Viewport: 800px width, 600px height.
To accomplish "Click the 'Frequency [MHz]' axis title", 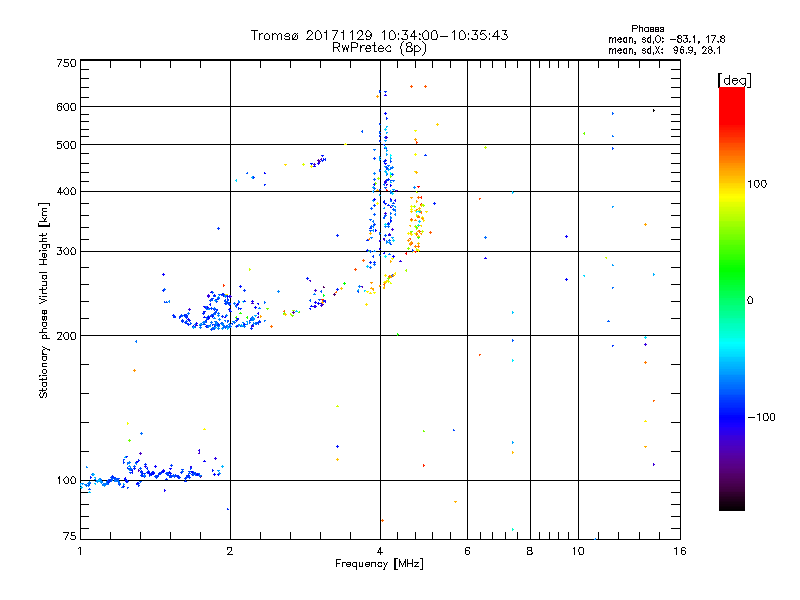I will (379, 564).
